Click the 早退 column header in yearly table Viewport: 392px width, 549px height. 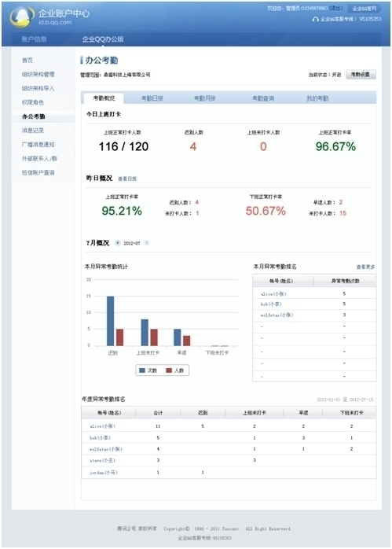tap(303, 413)
